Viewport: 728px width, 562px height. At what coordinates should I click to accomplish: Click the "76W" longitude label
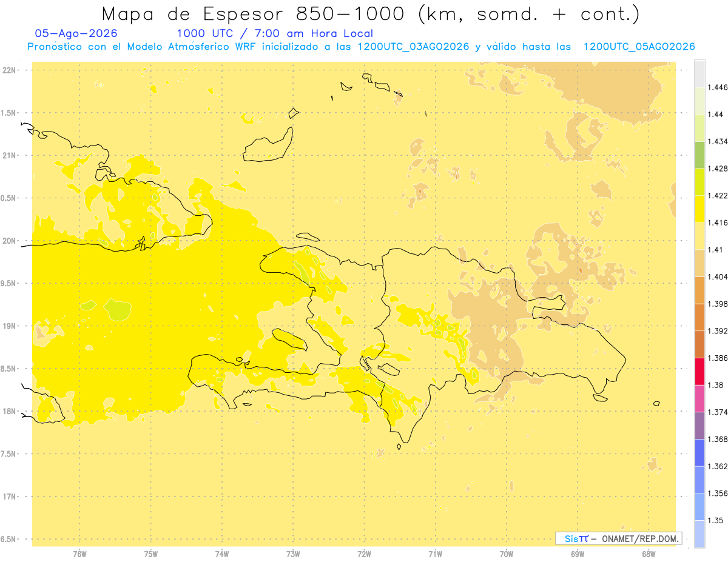pyautogui.click(x=79, y=554)
